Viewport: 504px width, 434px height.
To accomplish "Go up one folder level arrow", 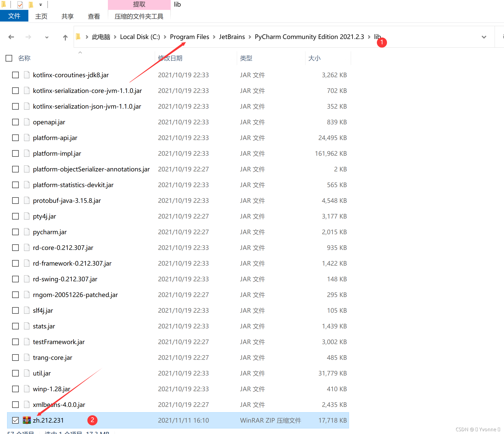I will pos(65,37).
